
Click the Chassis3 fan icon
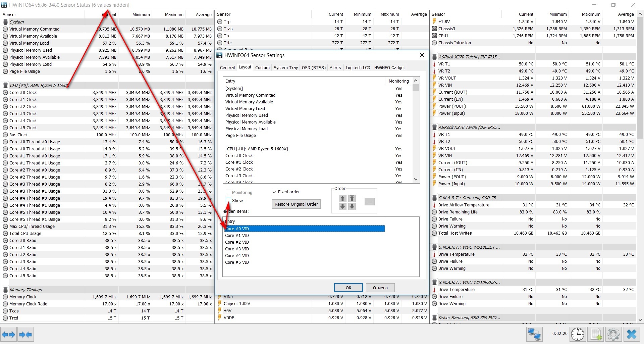click(434, 29)
